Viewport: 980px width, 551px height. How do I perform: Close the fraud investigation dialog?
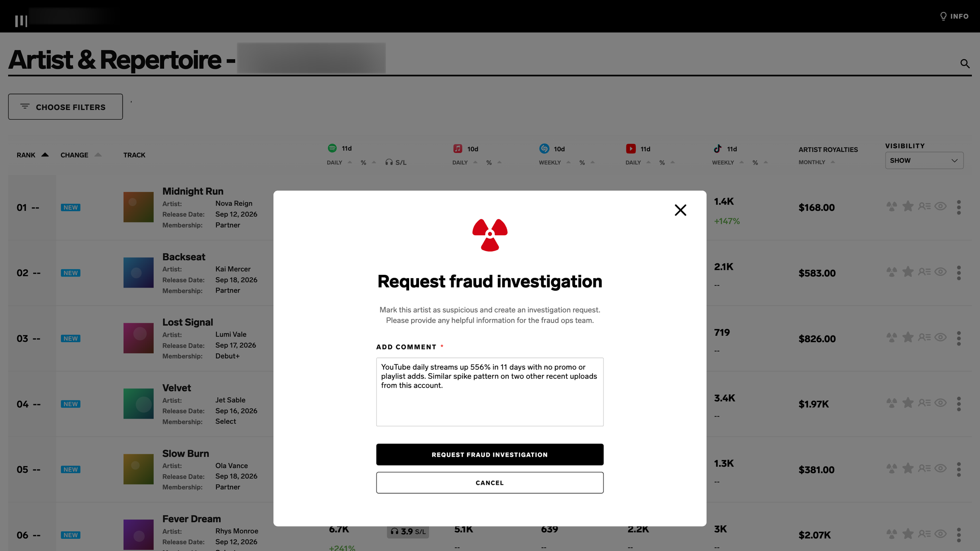coord(680,210)
